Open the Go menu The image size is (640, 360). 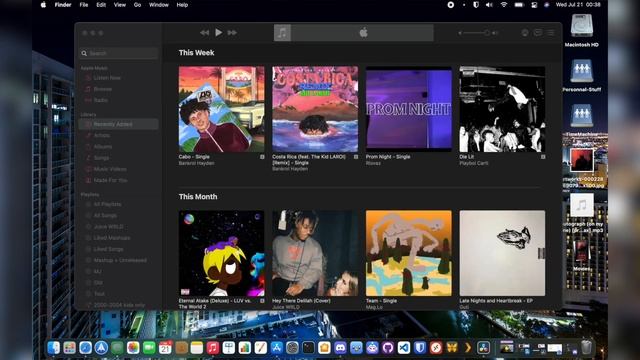pos(138,5)
